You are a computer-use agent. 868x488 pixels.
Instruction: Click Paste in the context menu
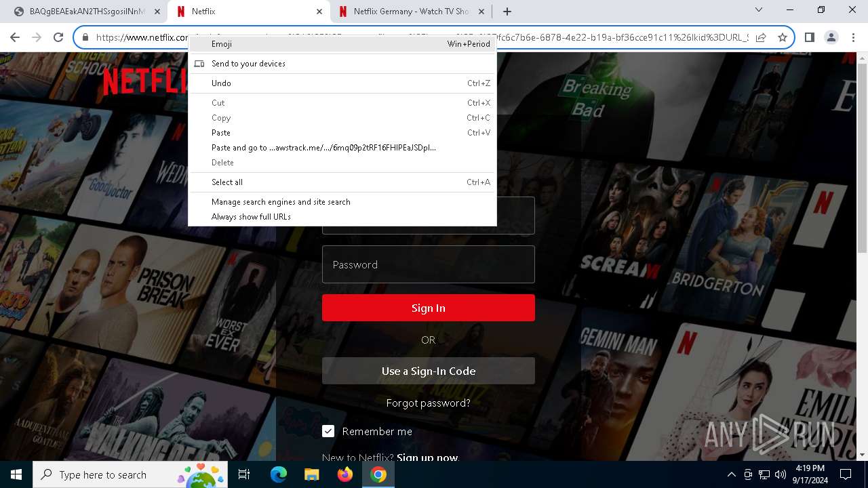[x=342, y=133]
